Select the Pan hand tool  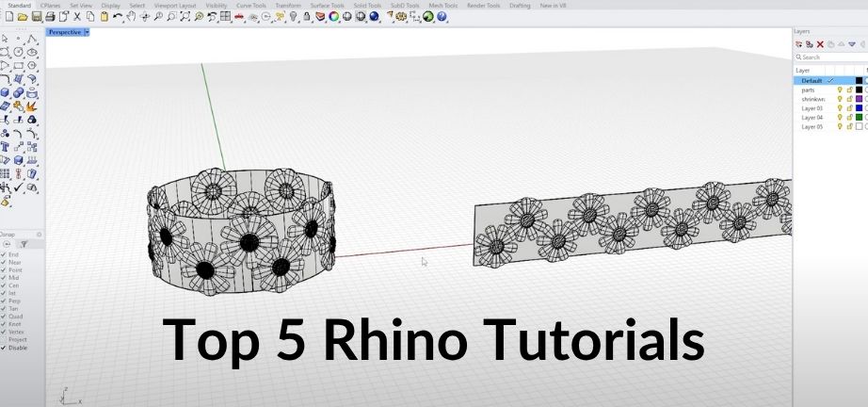131,17
